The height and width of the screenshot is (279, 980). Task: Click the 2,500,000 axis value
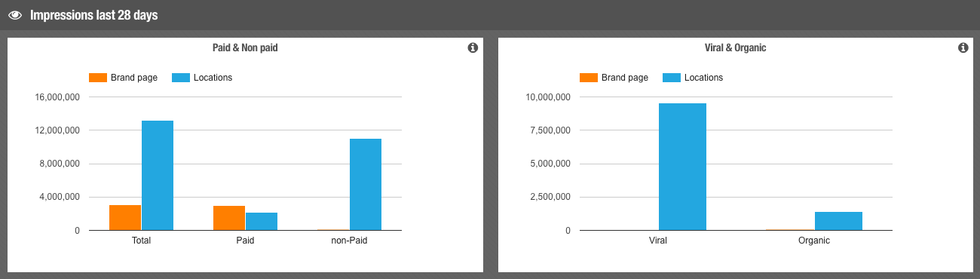tap(550, 197)
